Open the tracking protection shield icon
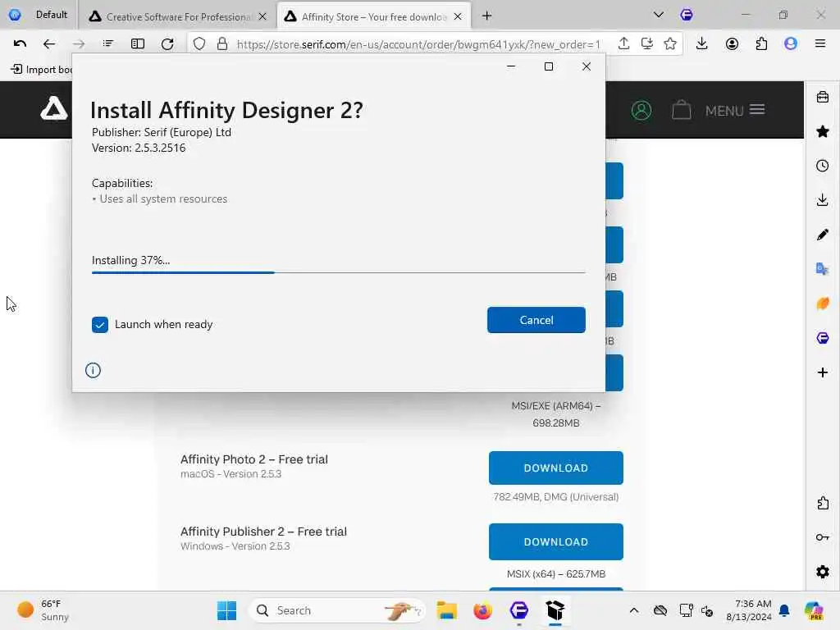Image resolution: width=840 pixels, height=630 pixels. point(199,44)
